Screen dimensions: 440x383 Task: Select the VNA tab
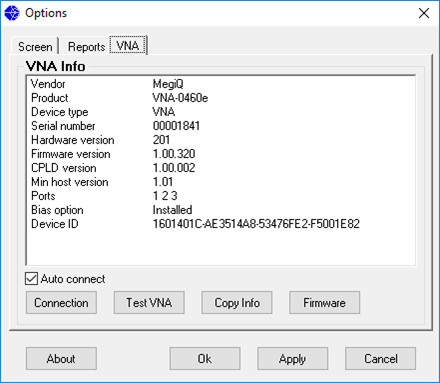click(128, 45)
